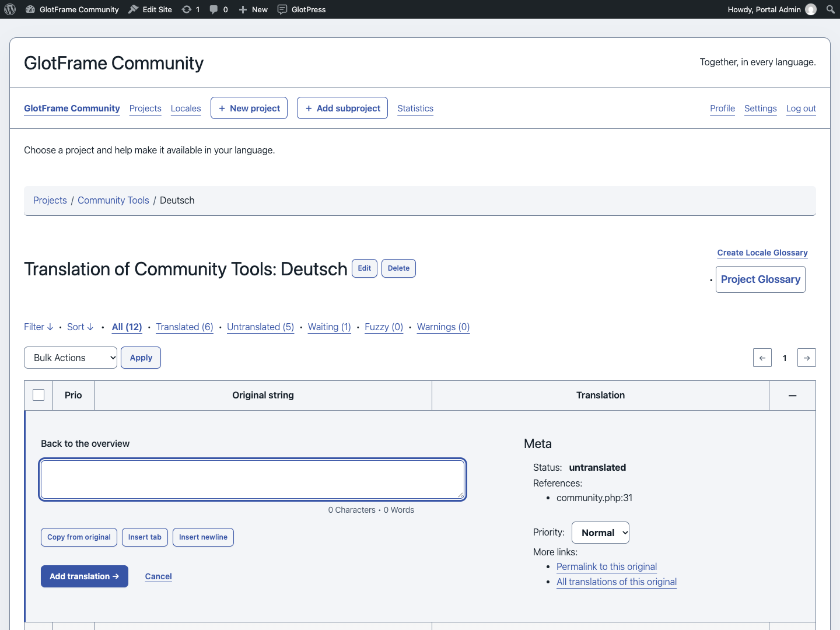Open the New content menu
Screen dimensions: 840x630
pyautogui.click(x=253, y=9)
